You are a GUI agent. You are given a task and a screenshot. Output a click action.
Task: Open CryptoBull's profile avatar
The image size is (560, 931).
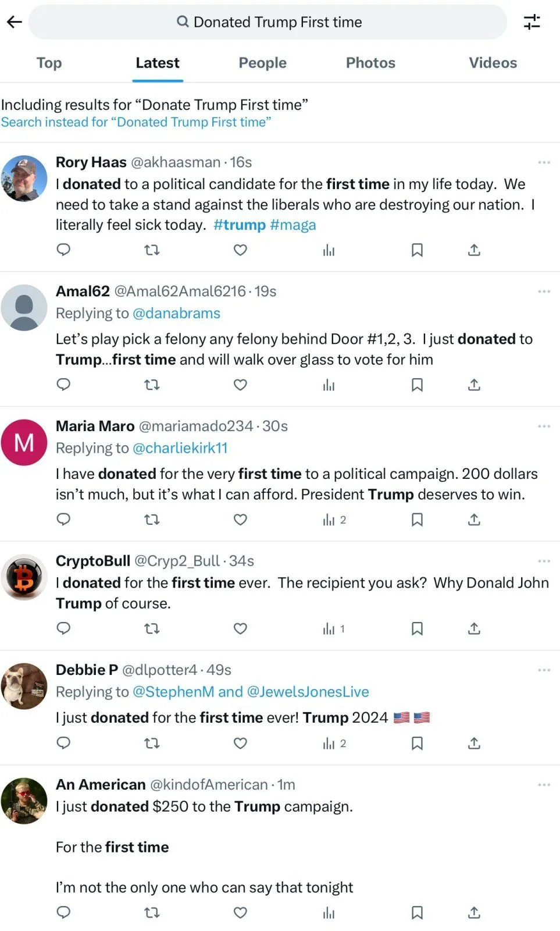(24, 577)
